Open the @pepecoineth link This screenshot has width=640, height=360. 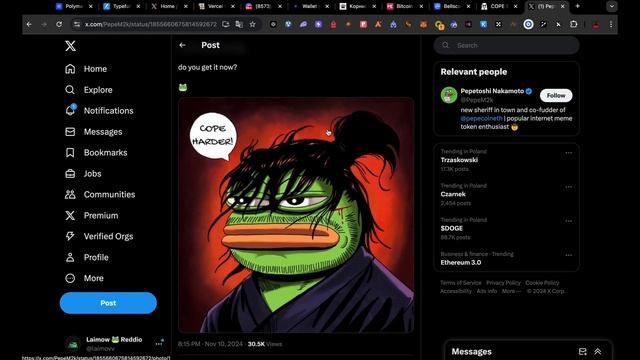pos(481,118)
